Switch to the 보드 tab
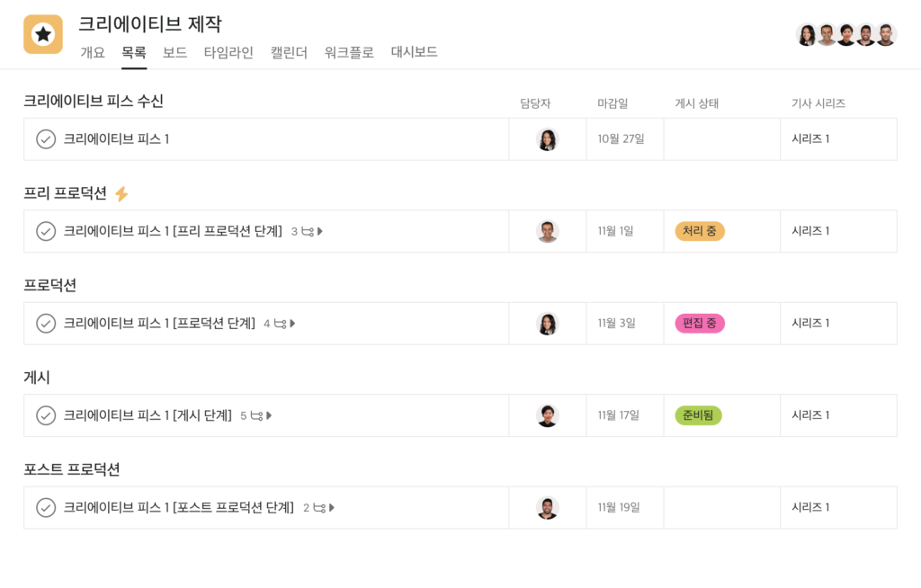The width and height of the screenshot is (921, 588). (175, 52)
